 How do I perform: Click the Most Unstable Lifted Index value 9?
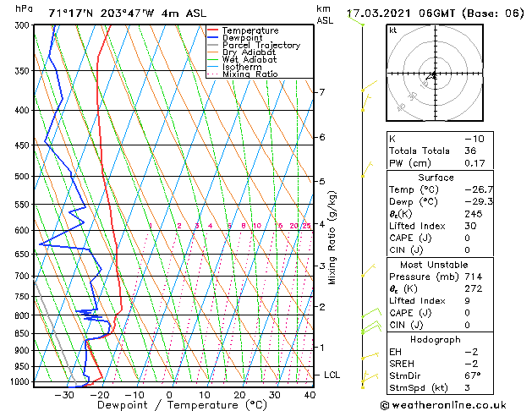pos(468,301)
